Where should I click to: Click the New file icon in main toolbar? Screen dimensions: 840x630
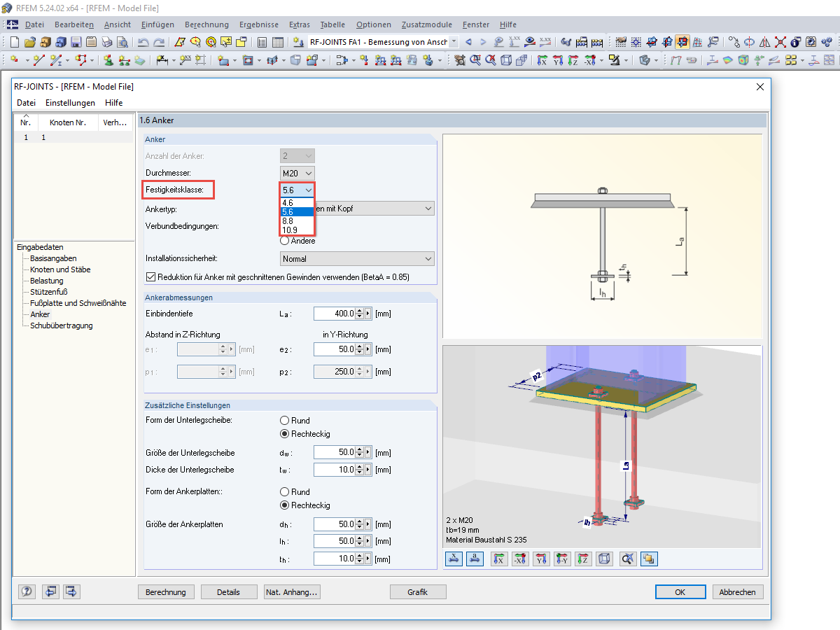point(14,42)
